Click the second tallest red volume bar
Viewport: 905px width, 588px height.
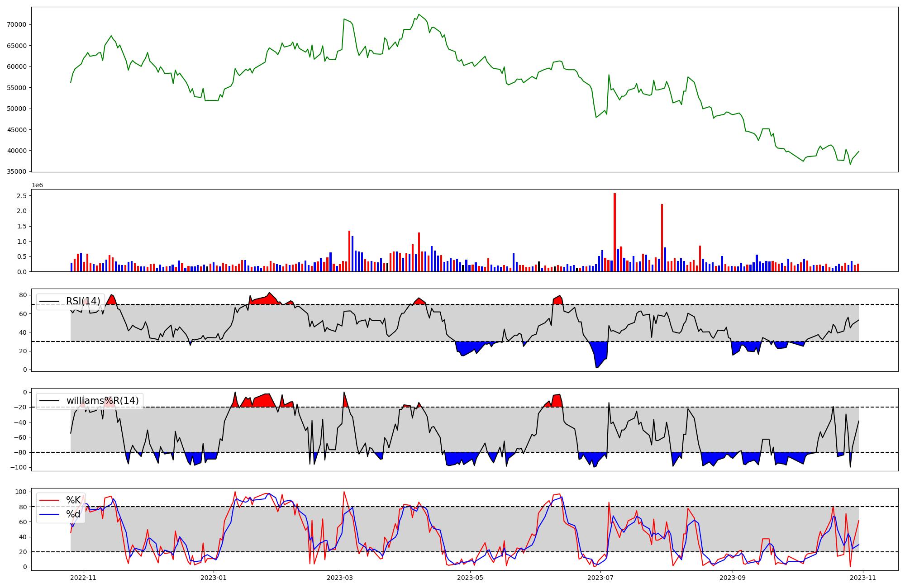tap(662, 237)
